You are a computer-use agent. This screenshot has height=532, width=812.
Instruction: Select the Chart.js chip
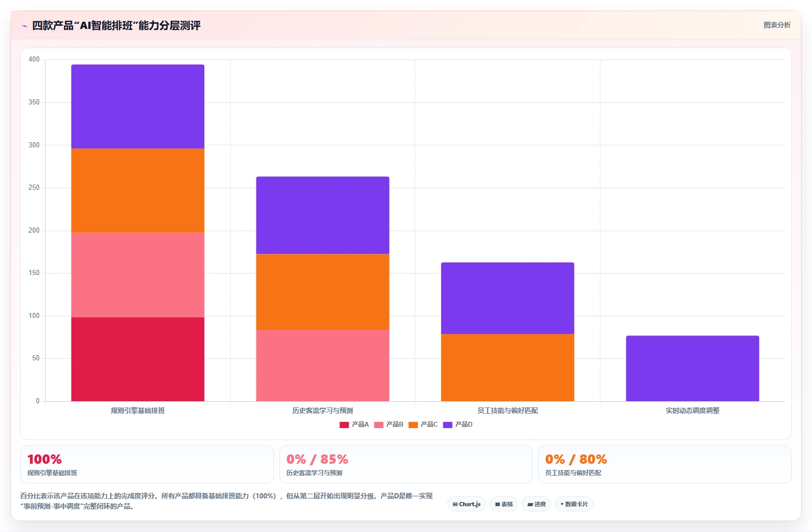467,504
